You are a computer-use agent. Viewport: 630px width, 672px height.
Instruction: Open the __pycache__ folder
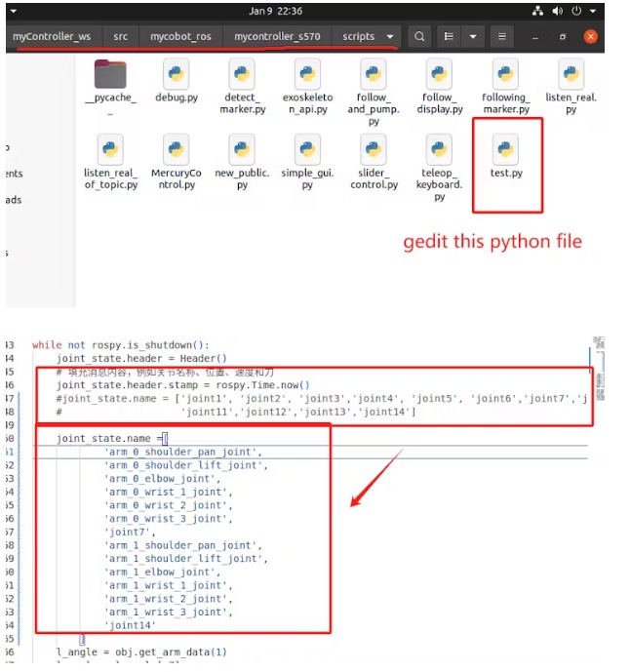coord(110,77)
